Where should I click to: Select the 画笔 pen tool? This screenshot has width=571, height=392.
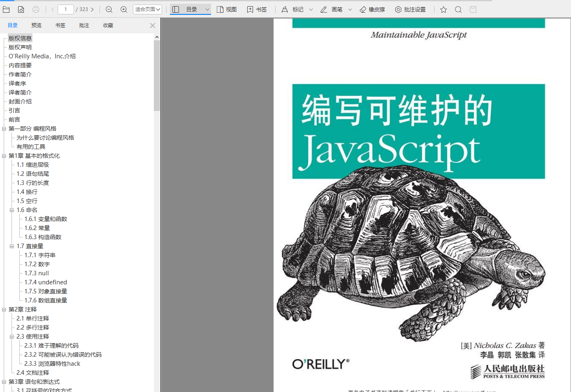[332, 9]
